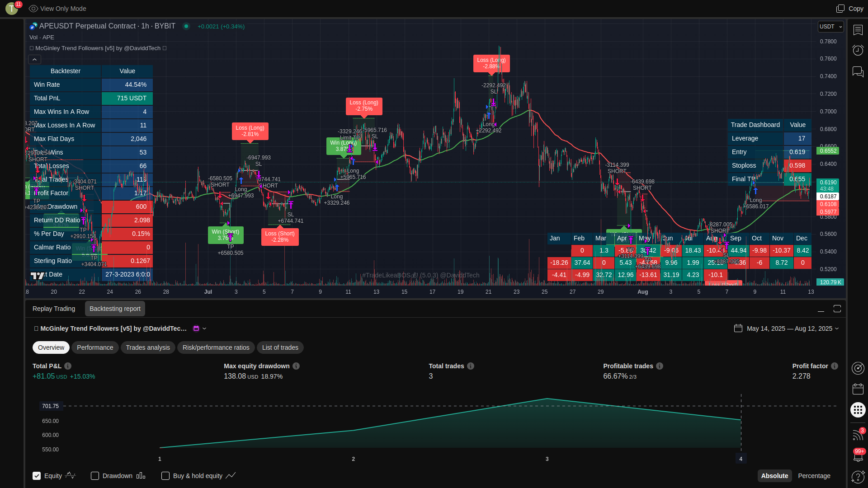Click the Win (Short) green trade label
Viewport: 868px width, 488px height.
[226, 235]
